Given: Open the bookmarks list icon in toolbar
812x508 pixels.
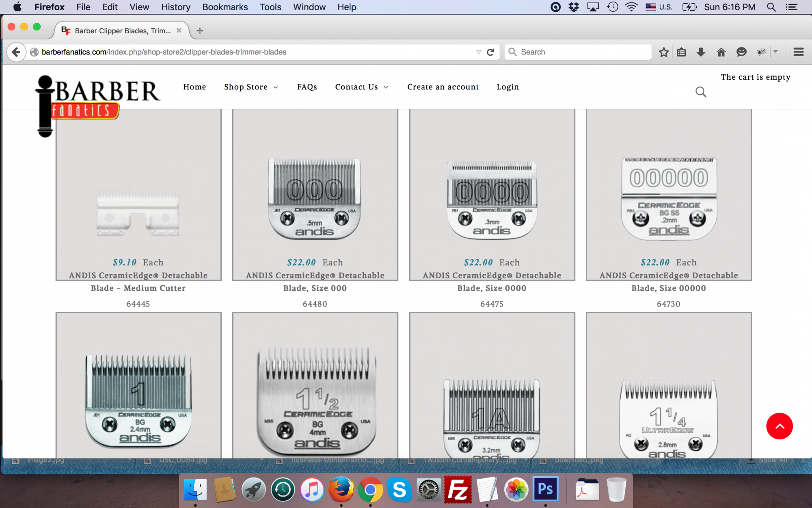Looking at the screenshot, I should click(x=681, y=52).
